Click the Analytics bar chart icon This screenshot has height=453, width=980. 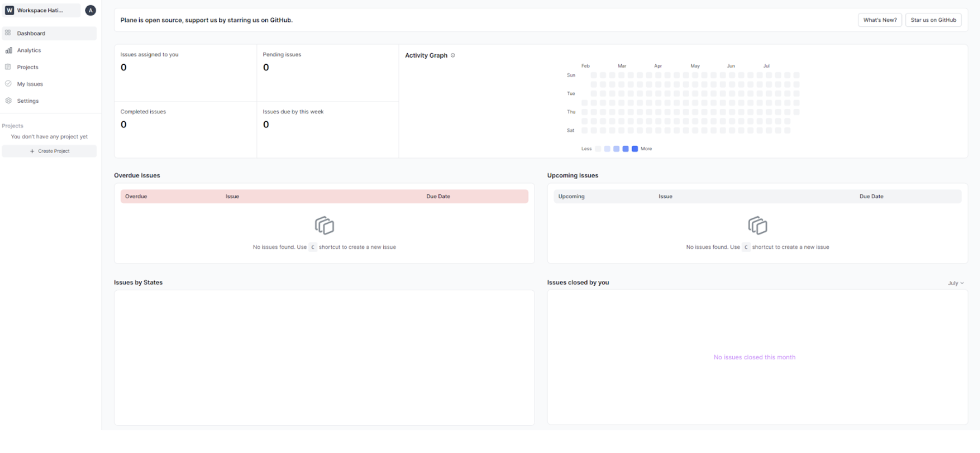coord(9,50)
